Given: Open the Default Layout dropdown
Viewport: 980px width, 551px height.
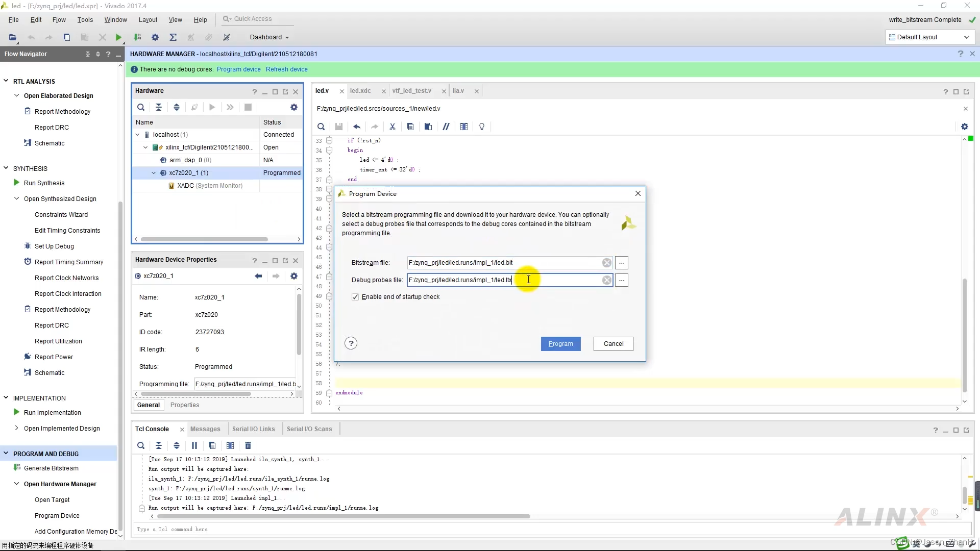Looking at the screenshot, I should click(x=929, y=37).
